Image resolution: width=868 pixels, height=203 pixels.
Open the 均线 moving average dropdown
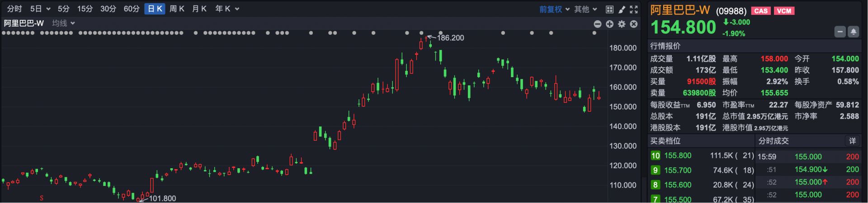[63, 23]
